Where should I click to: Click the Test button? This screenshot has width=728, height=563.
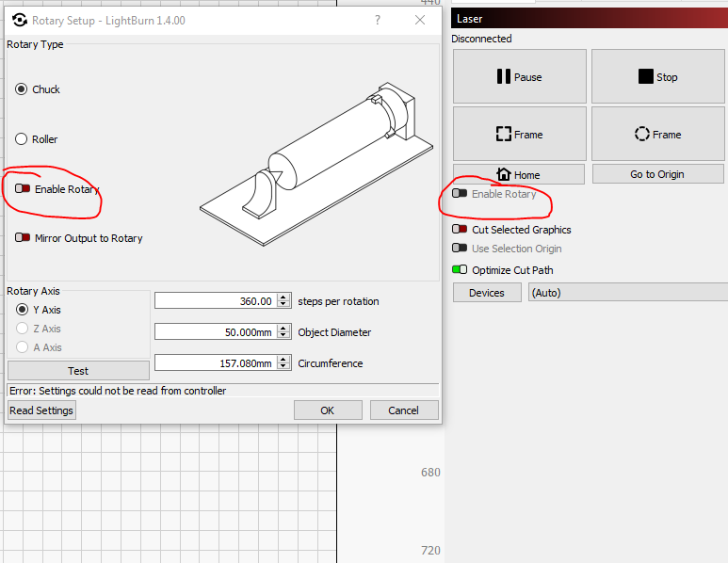coord(78,371)
